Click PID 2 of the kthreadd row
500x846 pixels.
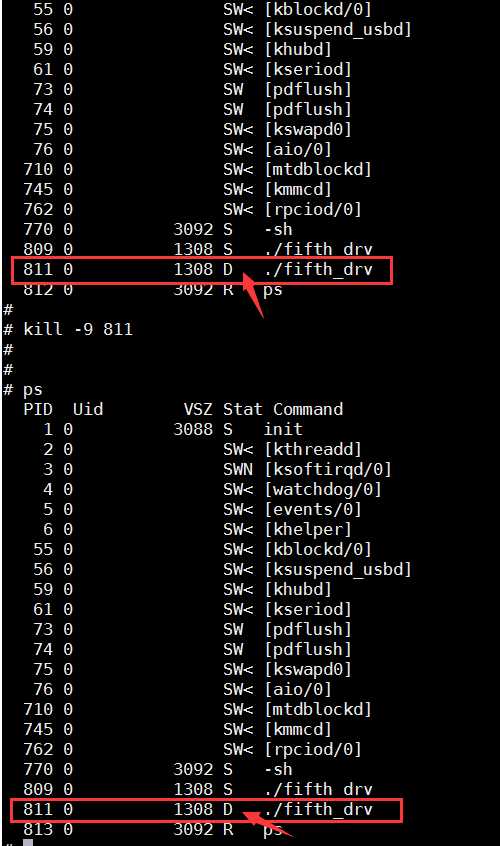pyautogui.click(x=48, y=449)
